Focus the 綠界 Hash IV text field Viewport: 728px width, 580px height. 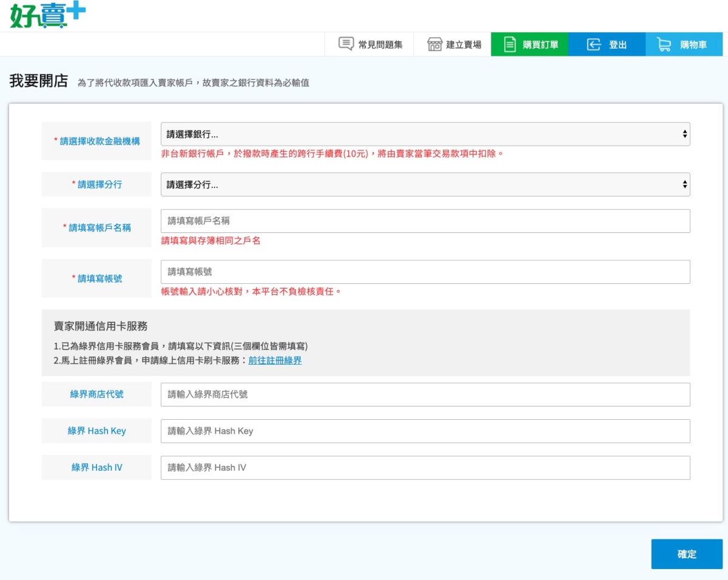point(425,468)
